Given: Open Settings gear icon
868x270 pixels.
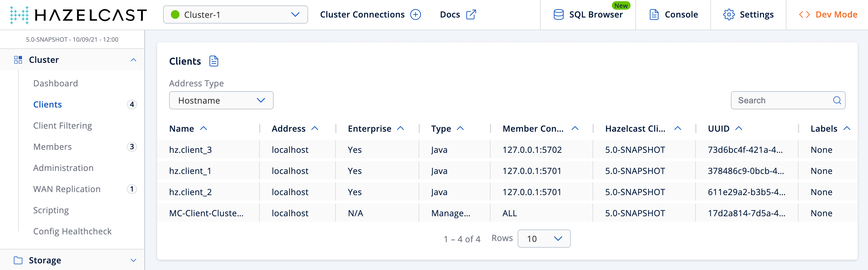Looking at the screenshot, I should 728,15.
